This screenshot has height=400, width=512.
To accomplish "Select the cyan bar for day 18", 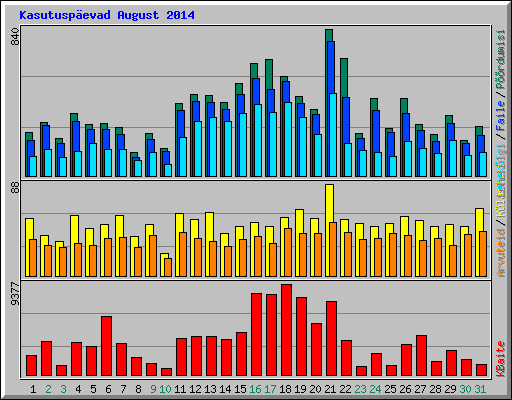I will [288, 139].
